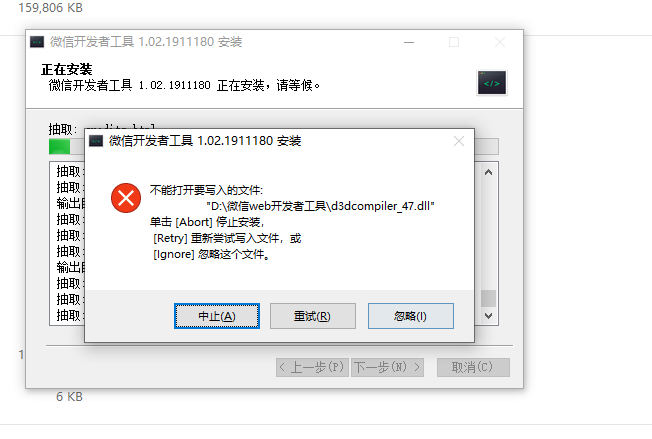Close the main installer window

pos(500,42)
